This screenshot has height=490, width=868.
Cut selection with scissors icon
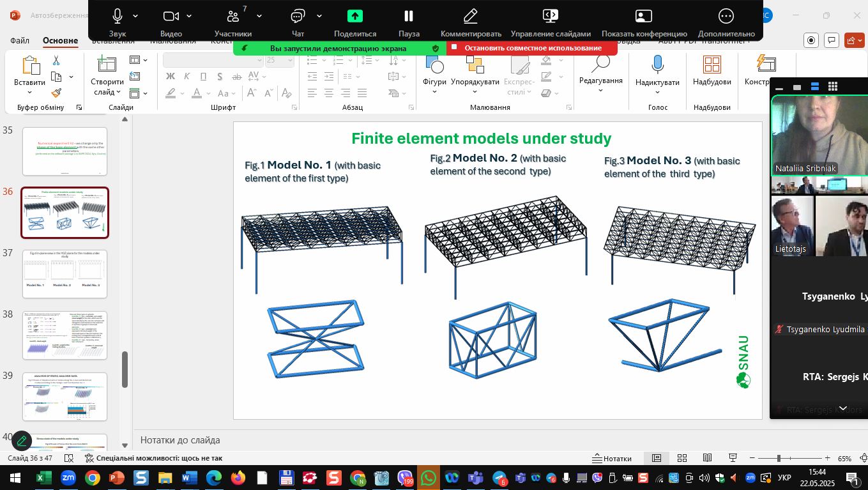click(56, 61)
